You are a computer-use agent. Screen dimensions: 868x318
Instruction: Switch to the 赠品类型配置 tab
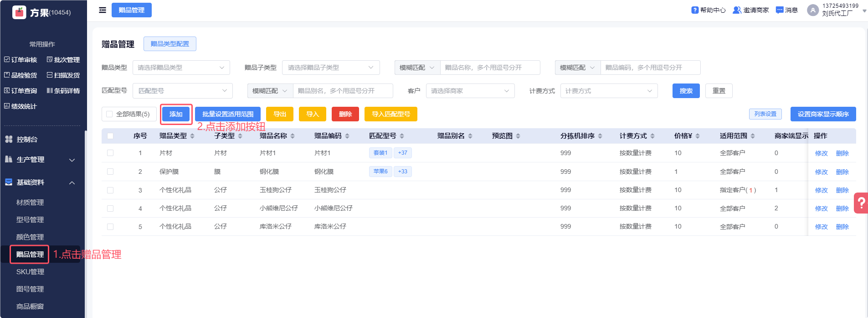(169, 44)
